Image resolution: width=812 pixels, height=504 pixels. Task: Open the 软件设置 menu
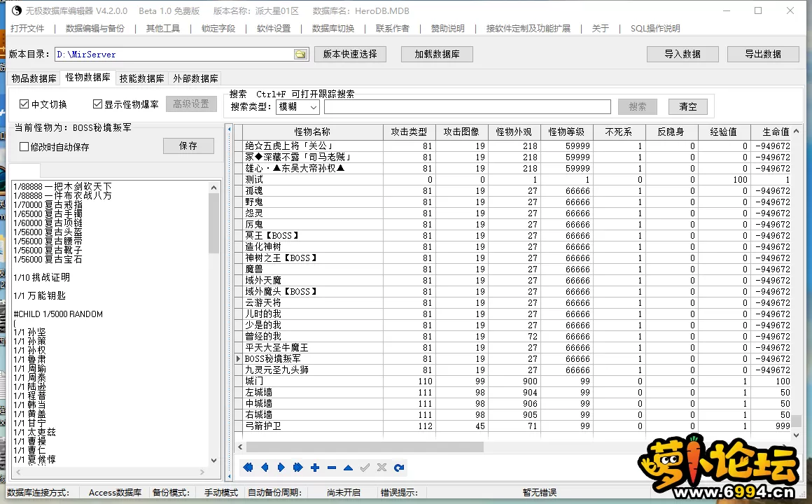tap(274, 29)
